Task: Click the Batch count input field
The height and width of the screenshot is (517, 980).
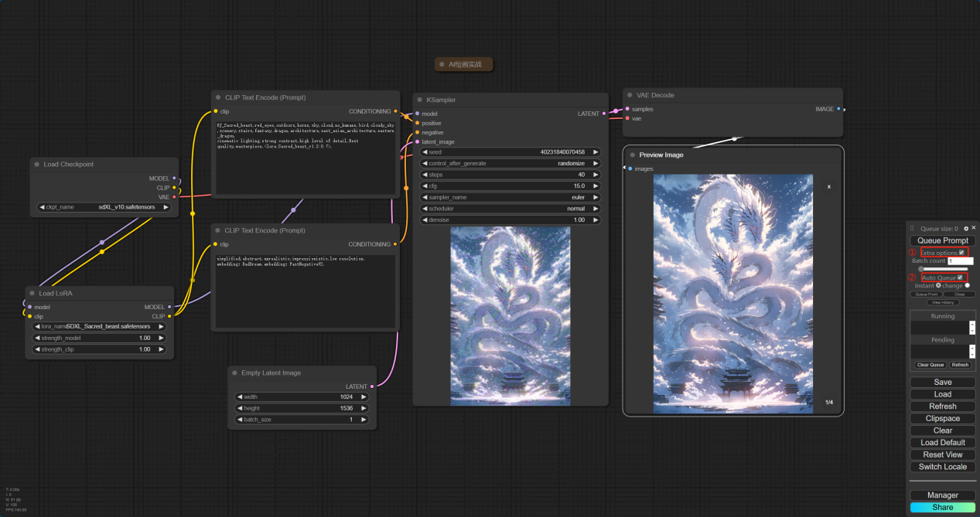Action: pos(960,261)
